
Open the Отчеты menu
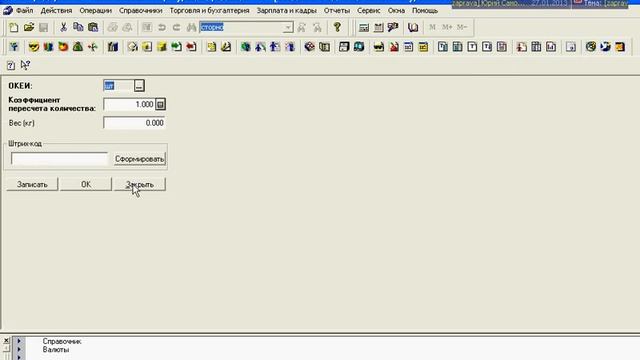pos(337,11)
